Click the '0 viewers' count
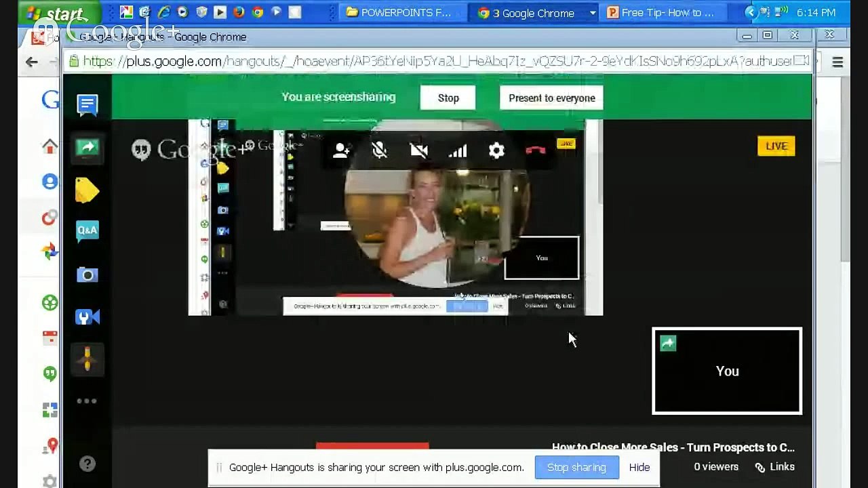This screenshot has height=488, width=868. [x=716, y=466]
